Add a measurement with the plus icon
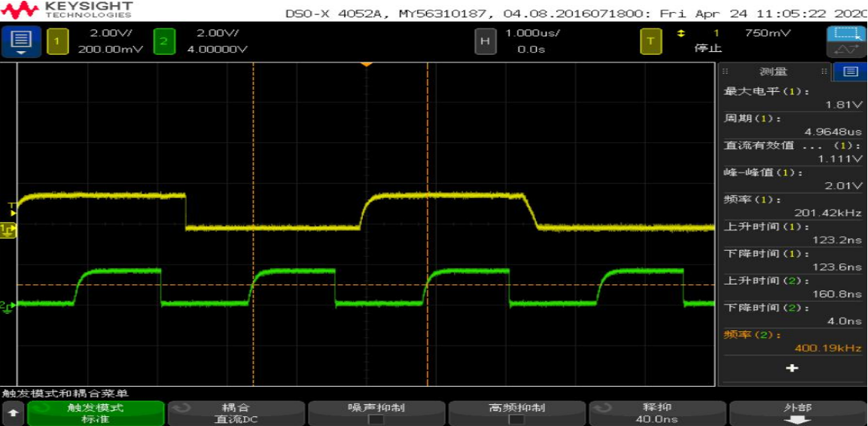868x426 pixels. coord(792,368)
